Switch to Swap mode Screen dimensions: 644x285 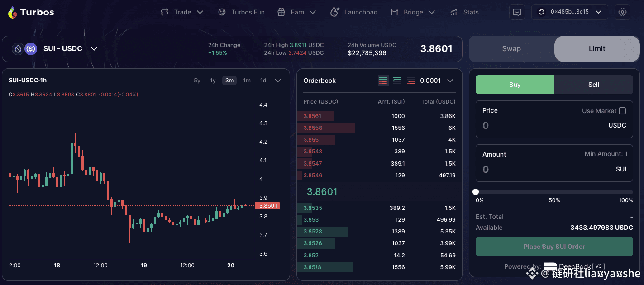point(511,48)
